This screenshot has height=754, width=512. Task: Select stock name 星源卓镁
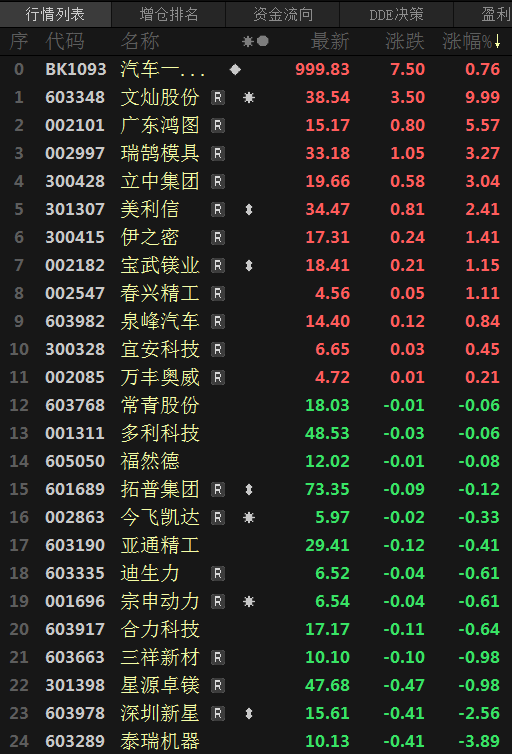tap(160, 685)
